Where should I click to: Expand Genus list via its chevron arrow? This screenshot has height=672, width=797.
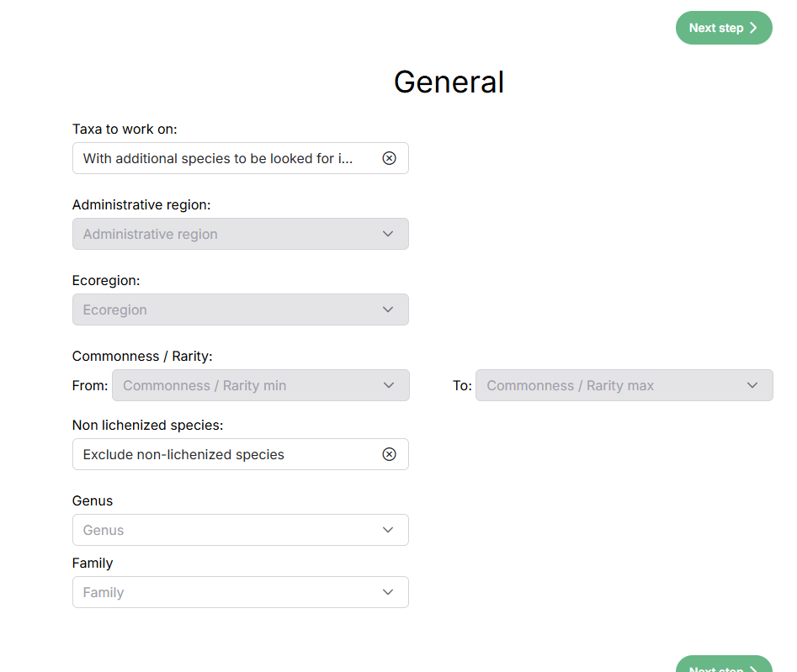click(388, 530)
